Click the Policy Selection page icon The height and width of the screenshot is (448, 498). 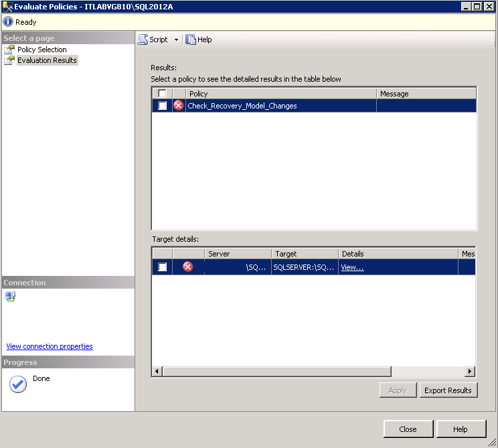(x=9, y=50)
